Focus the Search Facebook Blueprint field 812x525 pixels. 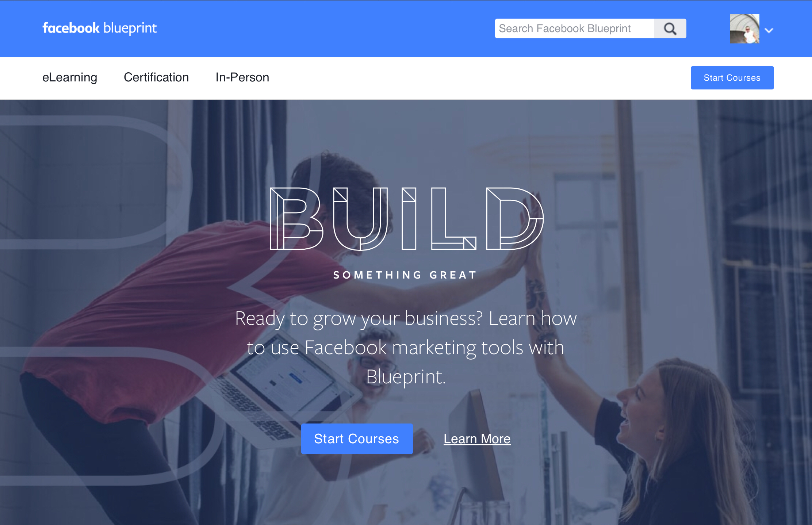575,28
